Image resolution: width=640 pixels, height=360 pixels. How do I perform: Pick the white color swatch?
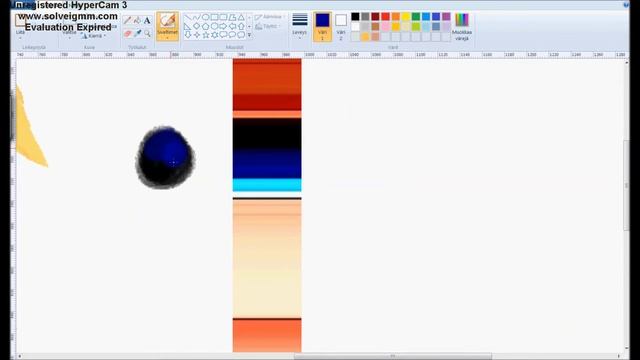tap(356, 27)
